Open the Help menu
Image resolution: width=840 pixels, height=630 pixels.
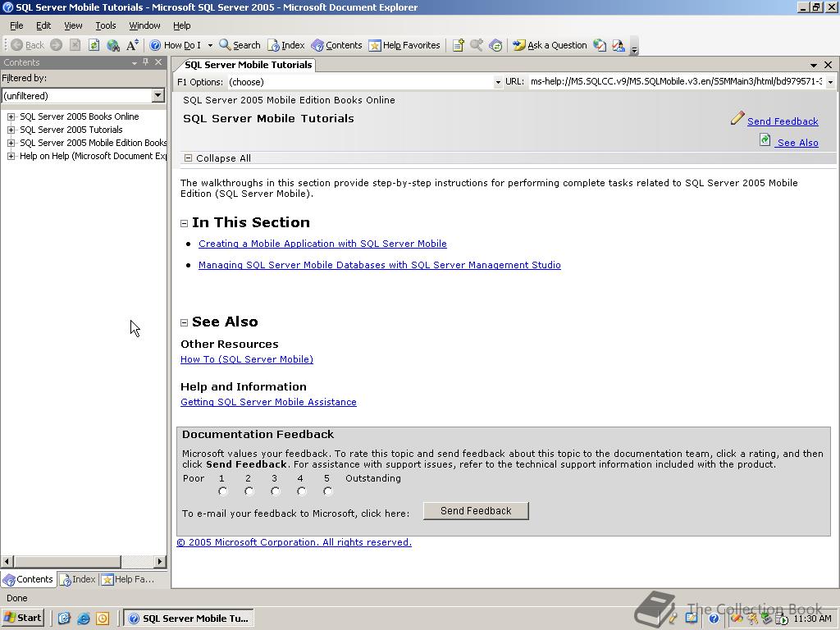click(181, 25)
